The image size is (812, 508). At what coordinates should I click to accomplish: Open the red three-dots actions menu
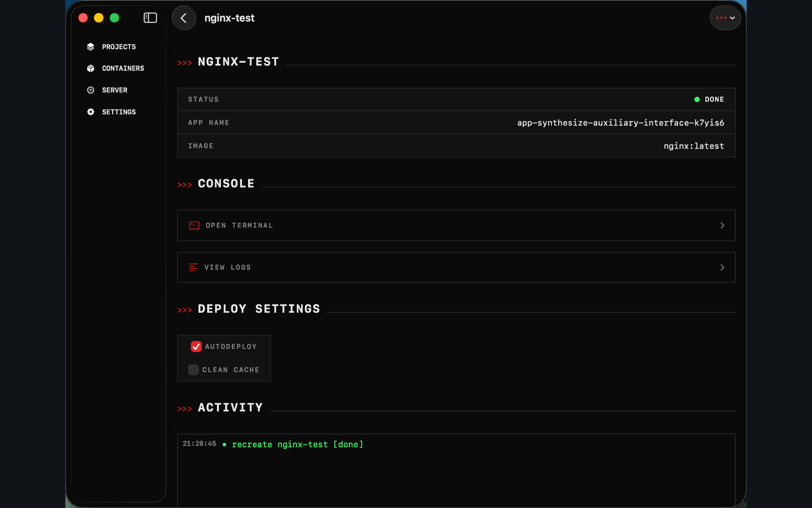(x=725, y=18)
